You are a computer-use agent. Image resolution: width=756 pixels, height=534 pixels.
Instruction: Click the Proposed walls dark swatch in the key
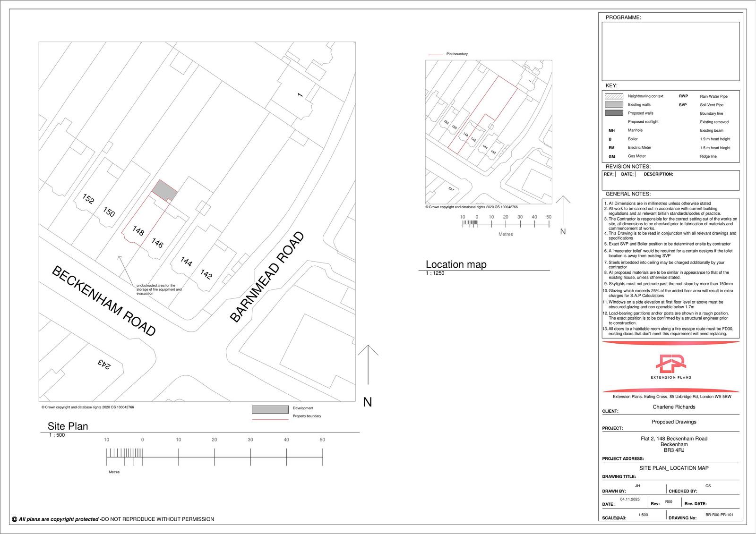pos(613,113)
